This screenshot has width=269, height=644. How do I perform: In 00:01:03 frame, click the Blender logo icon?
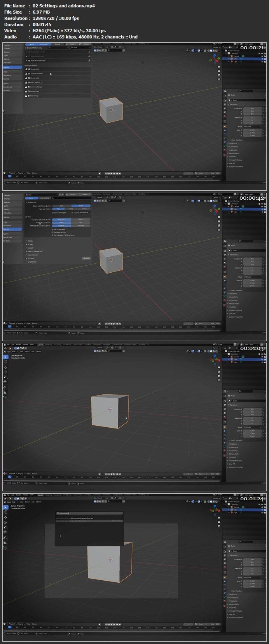point(5,345)
